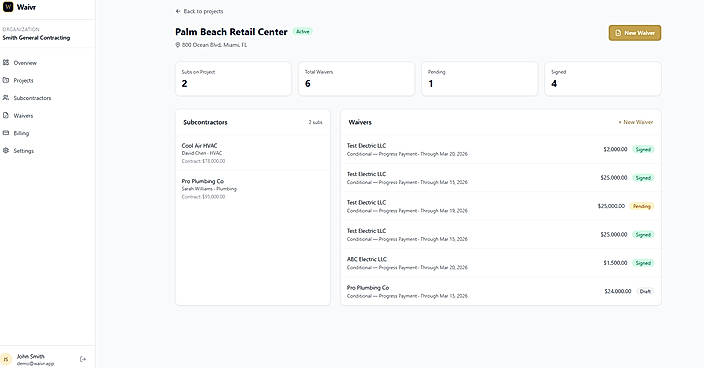Click the back arrow icon above the project title
This screenshot has width=704, height=368.
178,11
